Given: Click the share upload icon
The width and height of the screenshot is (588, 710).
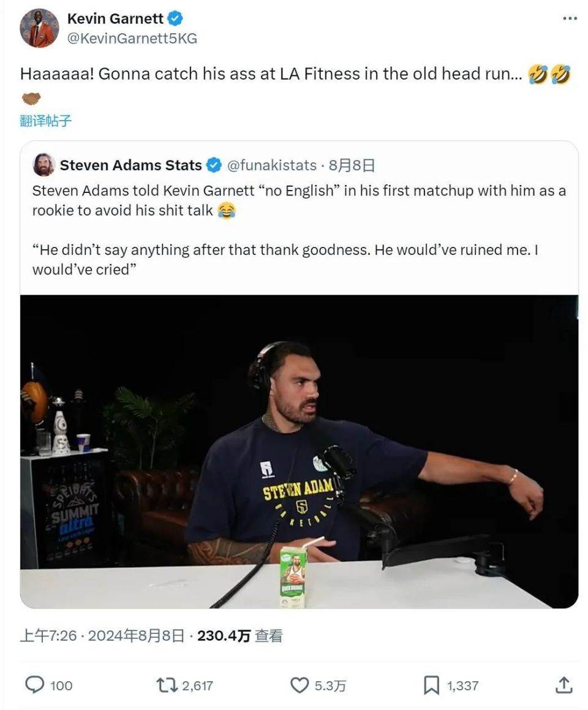Looking at the screenshot, I should (x=564, y=685).
